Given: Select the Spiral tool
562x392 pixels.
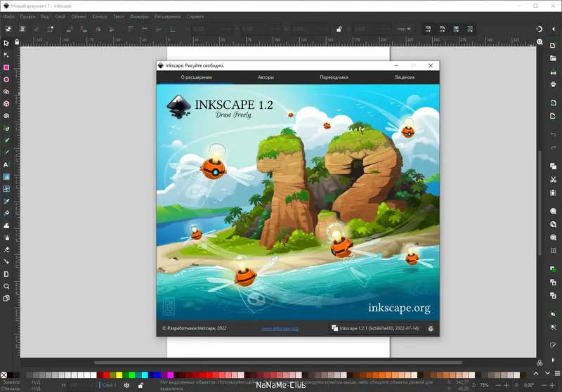Looking at the screenshot, I should pyautogui.click(x=6, y=116).
